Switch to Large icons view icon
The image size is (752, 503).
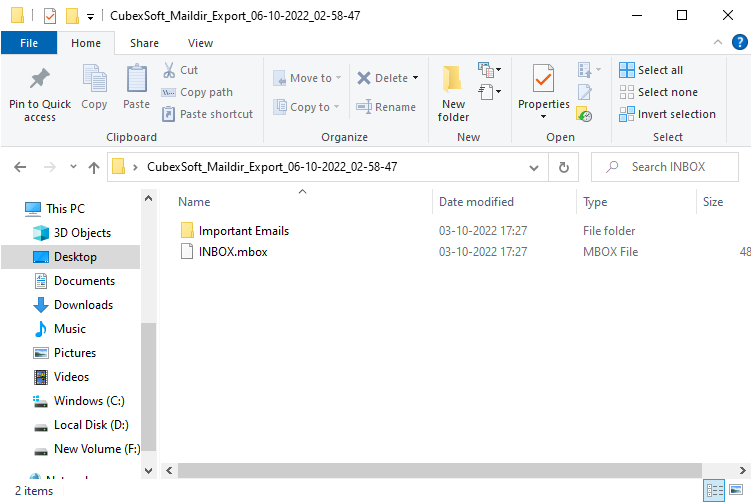736,490
